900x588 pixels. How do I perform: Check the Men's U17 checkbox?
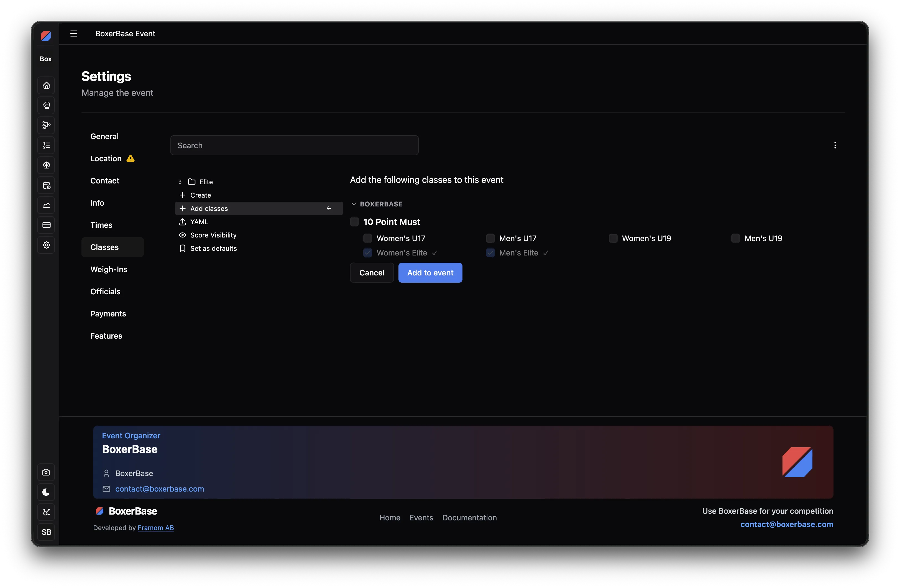tap(490, 238)
